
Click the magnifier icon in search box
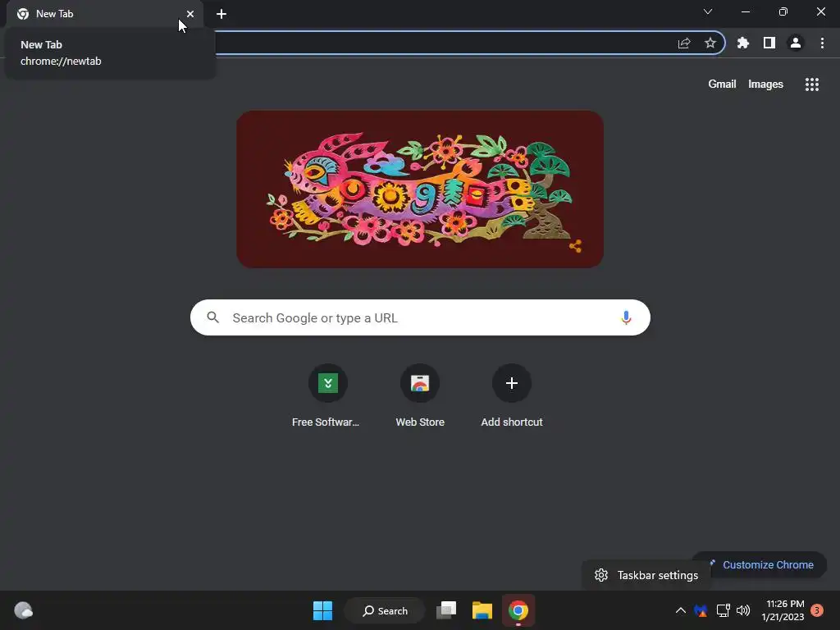(x=212, y=317)
